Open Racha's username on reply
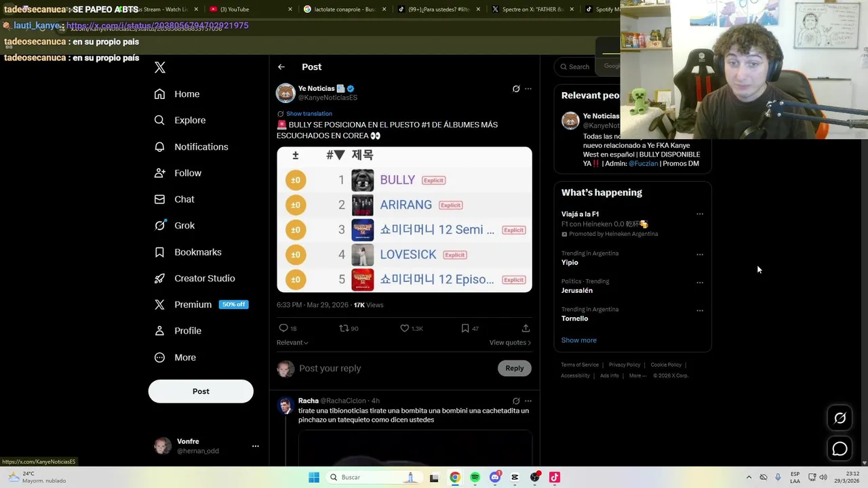The height and width of the screenshot is (488, 868). (309, 401)
